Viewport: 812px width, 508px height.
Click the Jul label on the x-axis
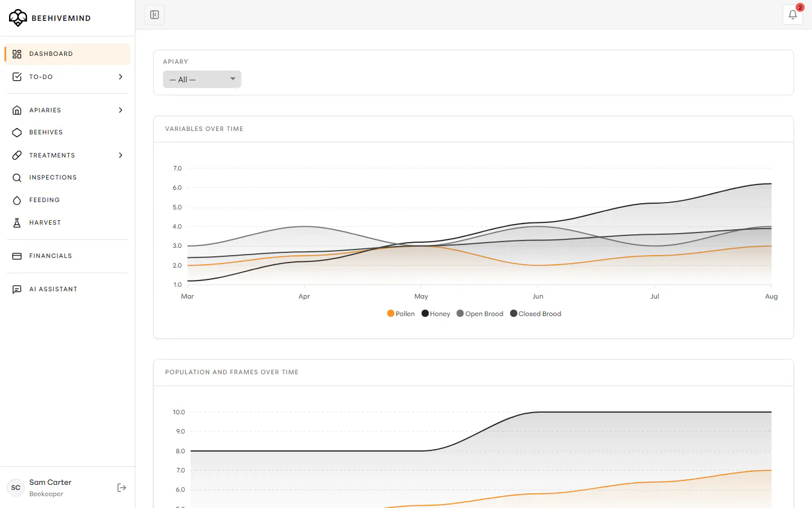[x=655, y=297]
